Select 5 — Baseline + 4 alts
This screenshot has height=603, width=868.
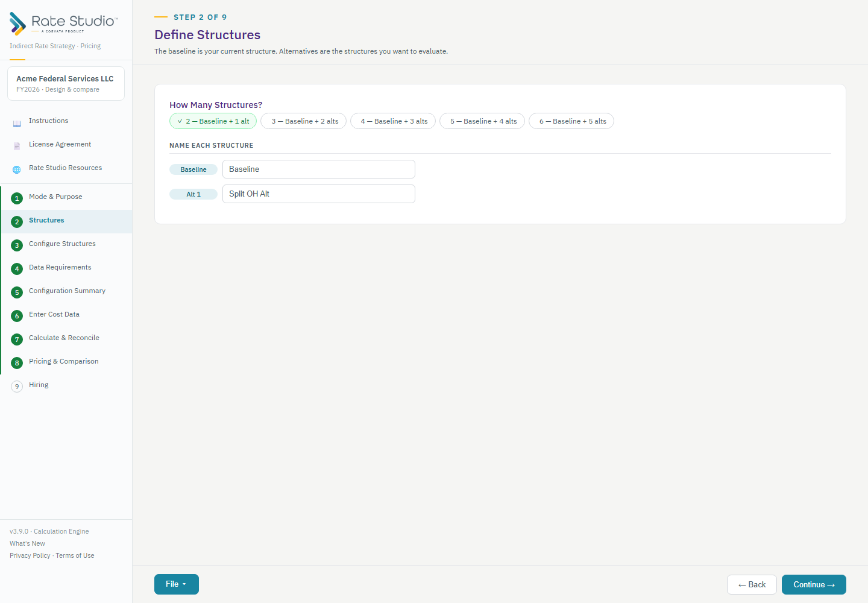tap(482, 121)
